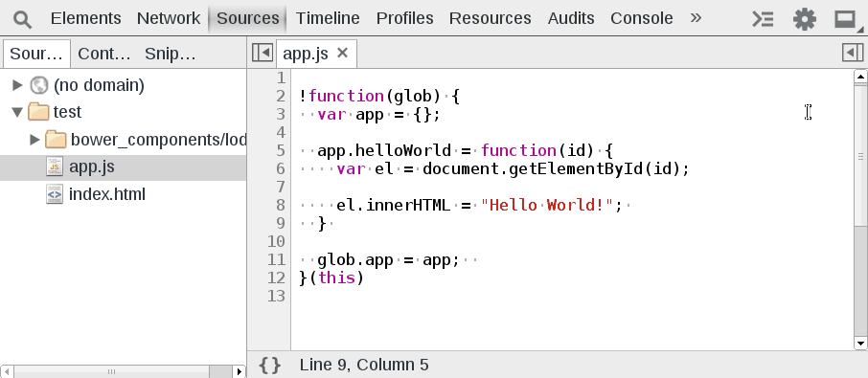Open the DevTools settings gear
868x378 pixels.
[805, 19]
